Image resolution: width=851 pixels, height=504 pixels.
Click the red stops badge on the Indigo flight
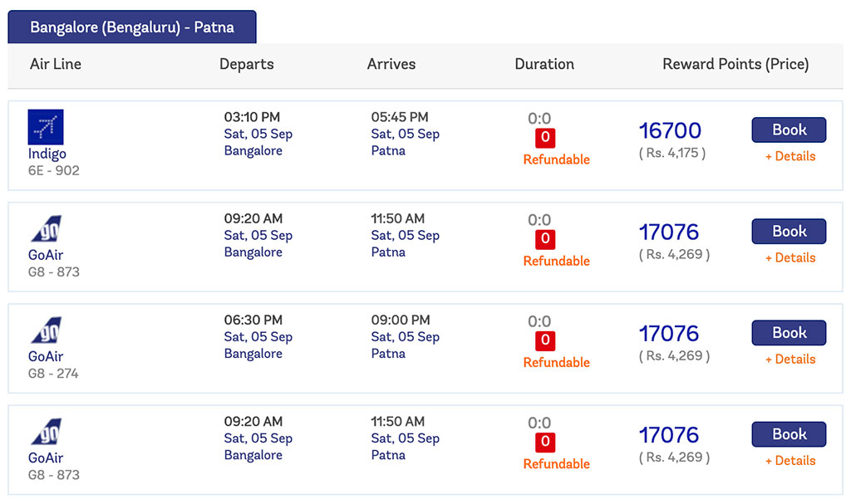(x=545, y=138)
